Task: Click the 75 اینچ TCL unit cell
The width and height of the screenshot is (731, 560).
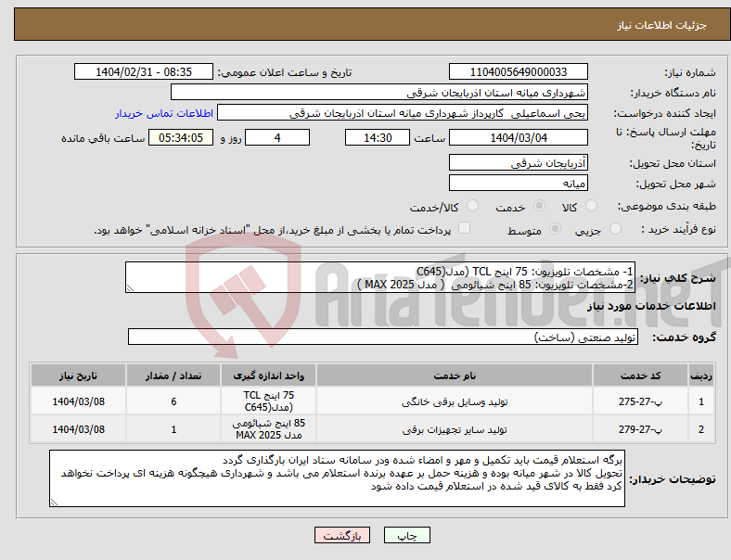Action: click(x=268, y=401)
